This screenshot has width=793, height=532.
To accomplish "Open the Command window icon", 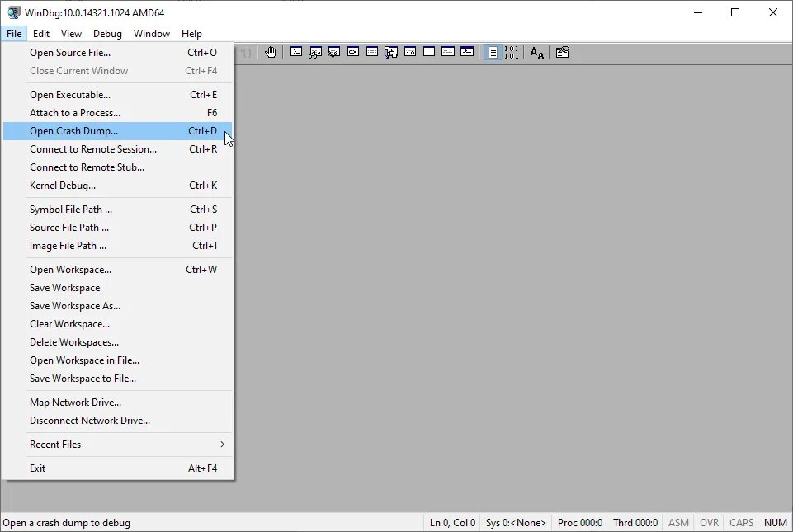I will pos(296,52).
